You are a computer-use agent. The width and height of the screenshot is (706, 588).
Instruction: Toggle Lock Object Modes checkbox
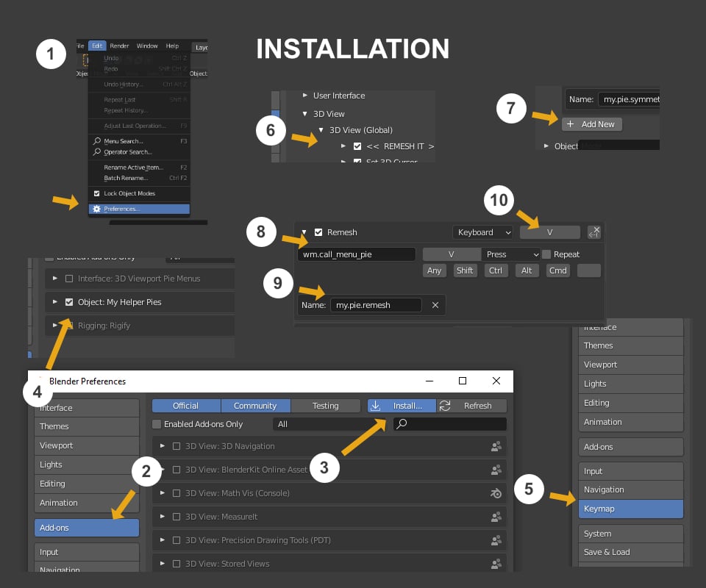click(96, 193)
